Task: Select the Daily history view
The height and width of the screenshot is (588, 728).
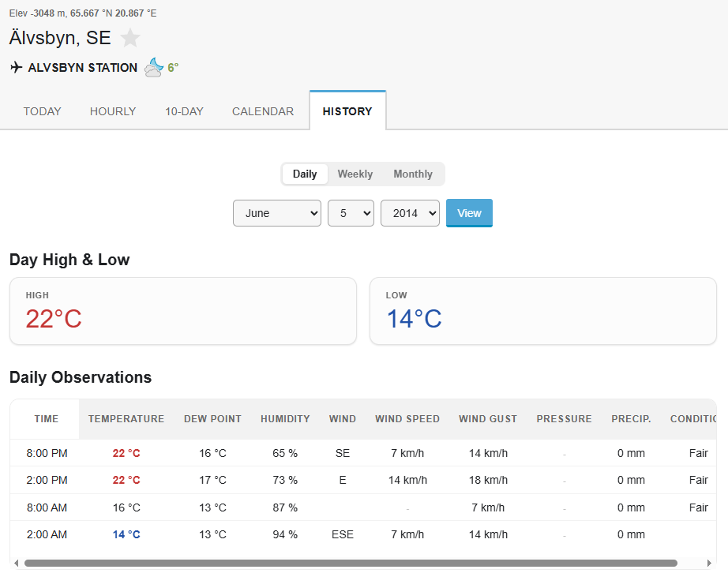Action: point(305,174)
